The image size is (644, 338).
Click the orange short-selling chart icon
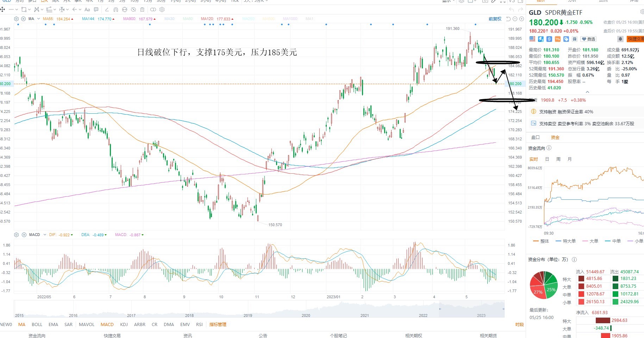[x=558, y=39]
